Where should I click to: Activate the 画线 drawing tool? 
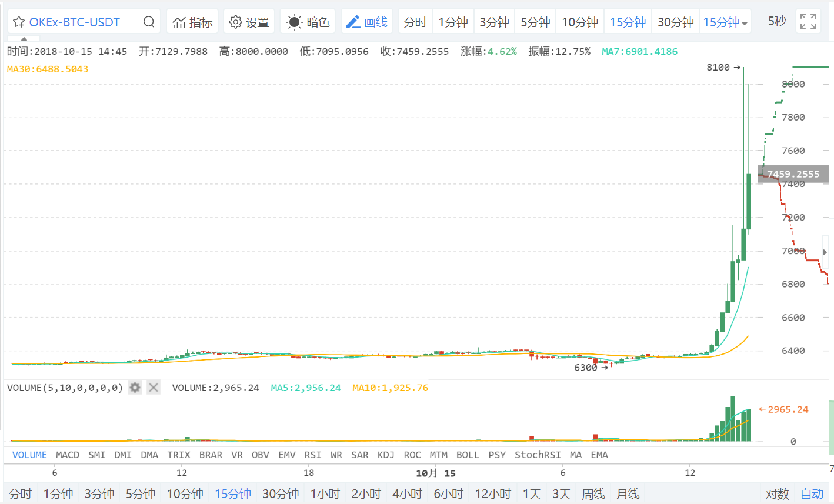[367, 22]
